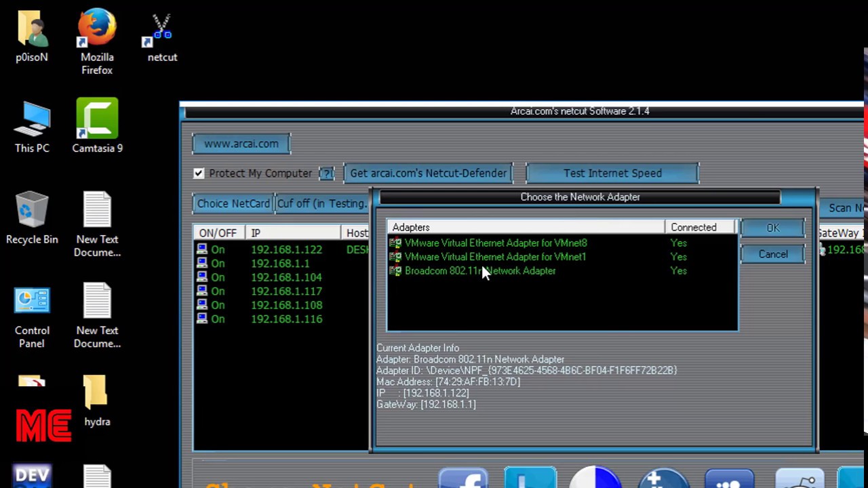Image resolution: width=868 pixels, height=488 pixels.
Task: Click the IP [192.168.1.122] info line
Action: click(422, 393)
